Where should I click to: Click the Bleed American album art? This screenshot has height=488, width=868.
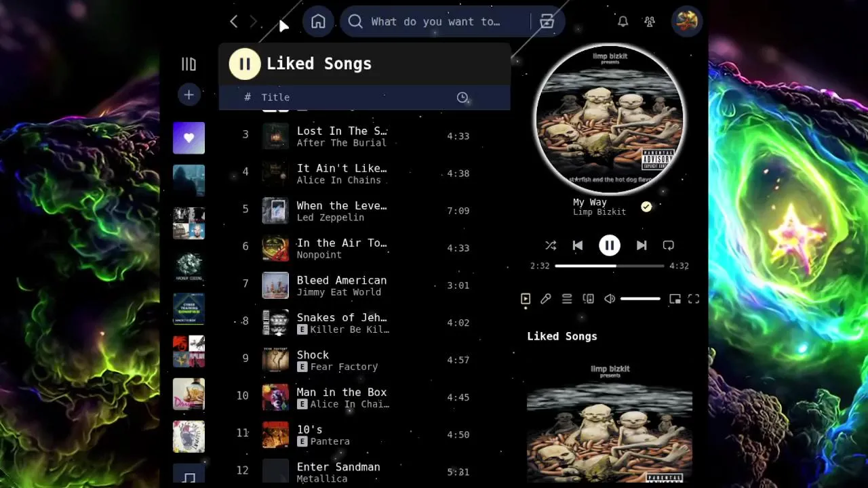(275, 285)
